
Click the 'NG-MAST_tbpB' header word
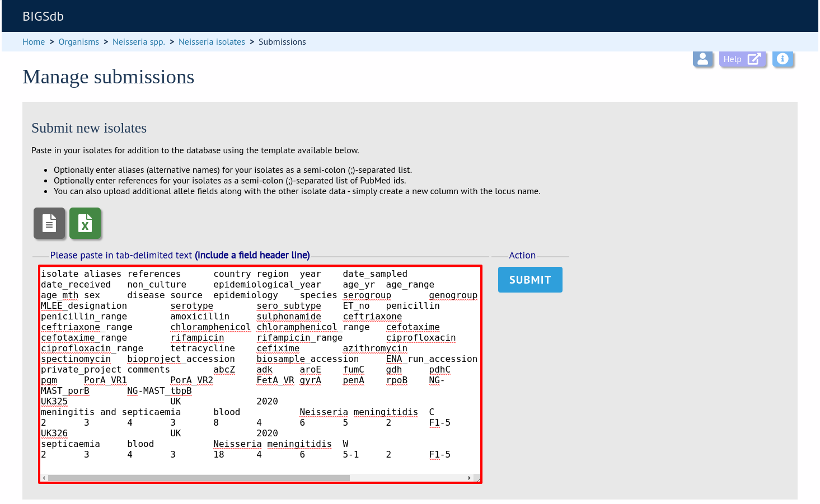click(x=160, y=391)
